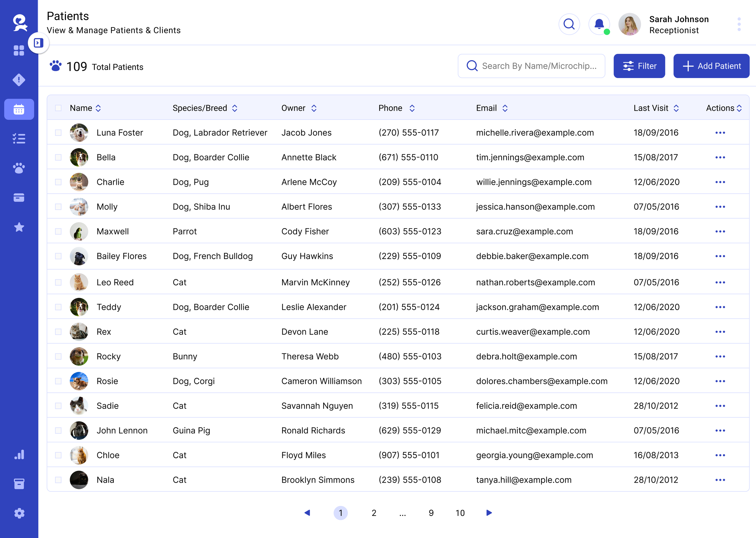The width and height of the screenshot is (756, 538).
Task: Open the calendar icon in sidebar
Action: coord(19,109)
